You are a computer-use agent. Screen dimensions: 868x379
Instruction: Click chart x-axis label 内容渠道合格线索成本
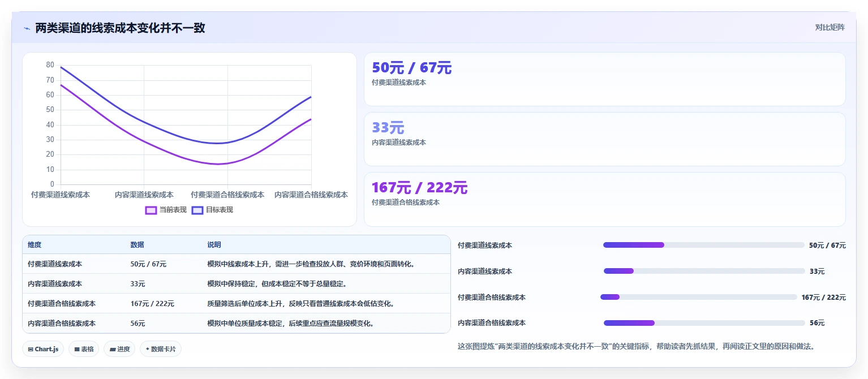(x=311, y=195)
